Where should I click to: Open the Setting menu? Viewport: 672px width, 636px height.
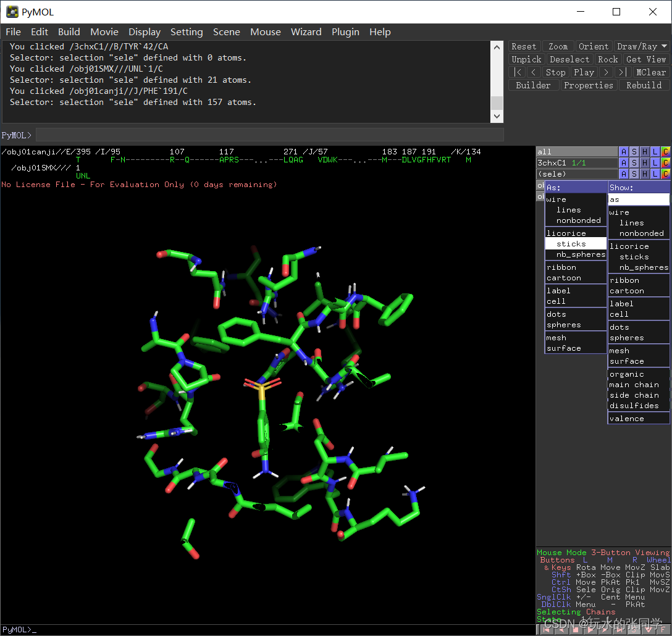click(187, 32)
